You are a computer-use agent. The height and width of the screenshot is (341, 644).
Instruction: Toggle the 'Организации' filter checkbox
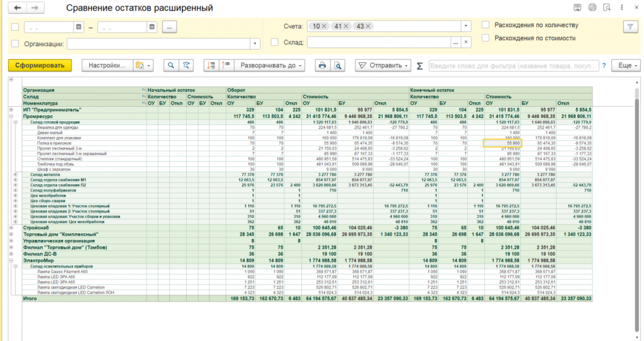pyautogui.click(x=15, y=43)
